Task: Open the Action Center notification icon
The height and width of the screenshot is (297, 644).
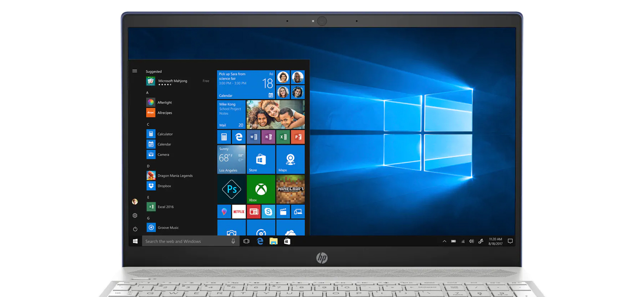Action: click(510, 242)
